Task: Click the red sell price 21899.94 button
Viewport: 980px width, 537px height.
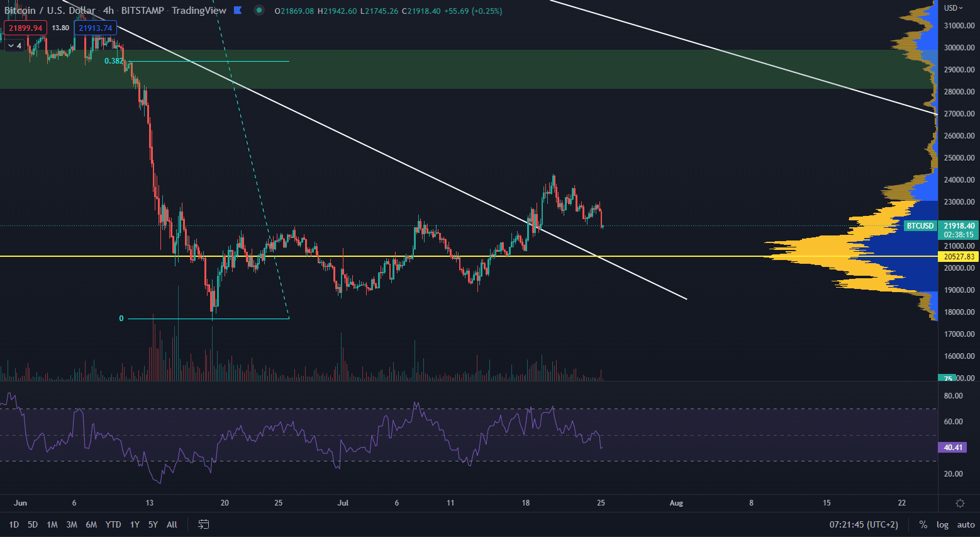Action: pyautogui.click(x=25, y=28)
